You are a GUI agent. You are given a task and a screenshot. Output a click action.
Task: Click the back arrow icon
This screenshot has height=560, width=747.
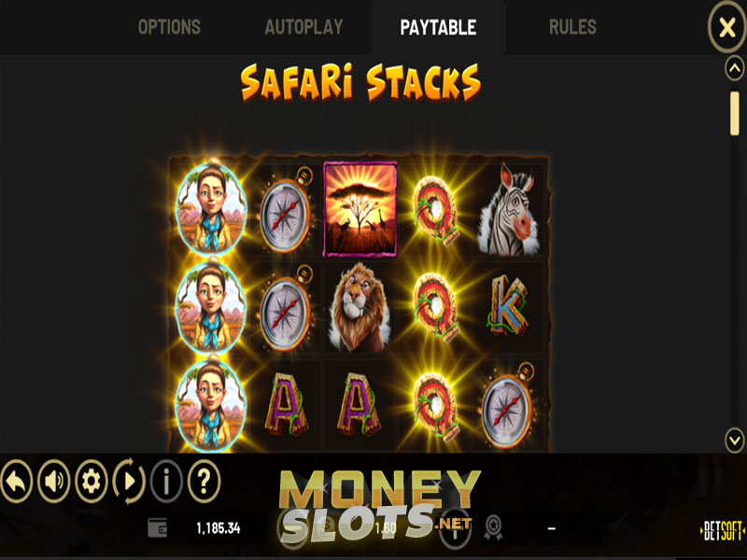17,482
